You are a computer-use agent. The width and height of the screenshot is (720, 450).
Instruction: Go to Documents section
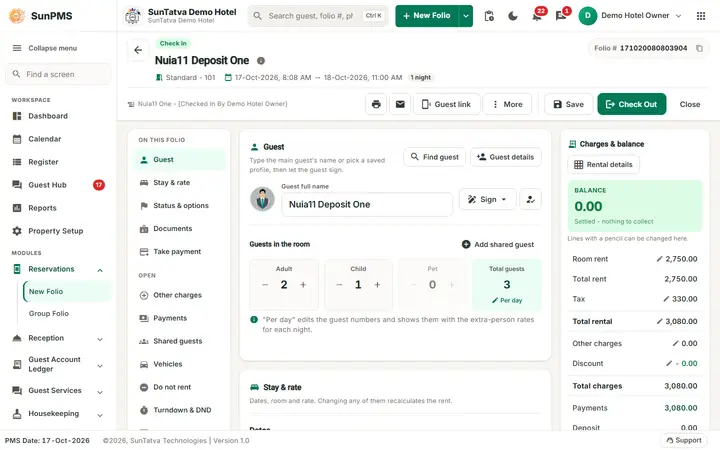[x=179, y=229]
